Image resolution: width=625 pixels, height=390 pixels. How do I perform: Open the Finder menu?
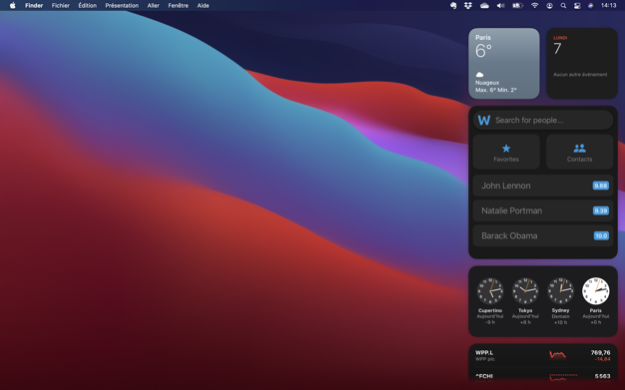[x=34, y=6]
